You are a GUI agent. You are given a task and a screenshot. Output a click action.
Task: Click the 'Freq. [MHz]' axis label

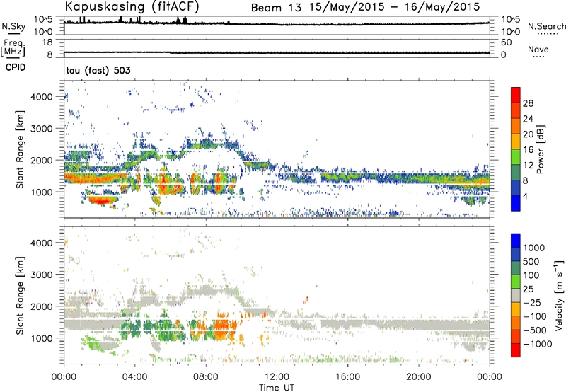[13, 48]
